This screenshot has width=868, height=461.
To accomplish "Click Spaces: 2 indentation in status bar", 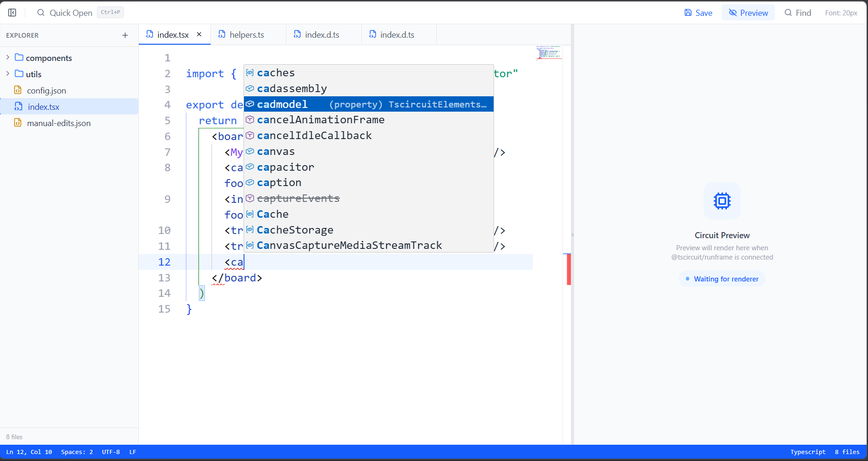I will [x=77, y=452].
